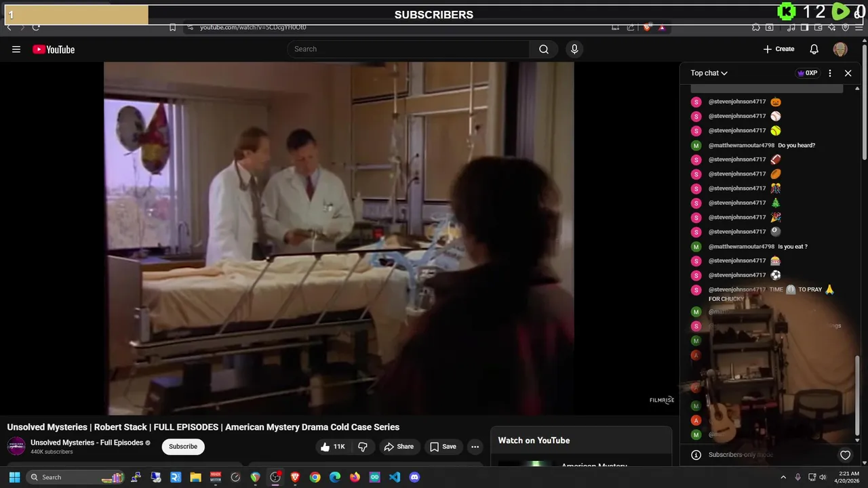
Task: Click the video player frame
Action: (x=339, y=238)
